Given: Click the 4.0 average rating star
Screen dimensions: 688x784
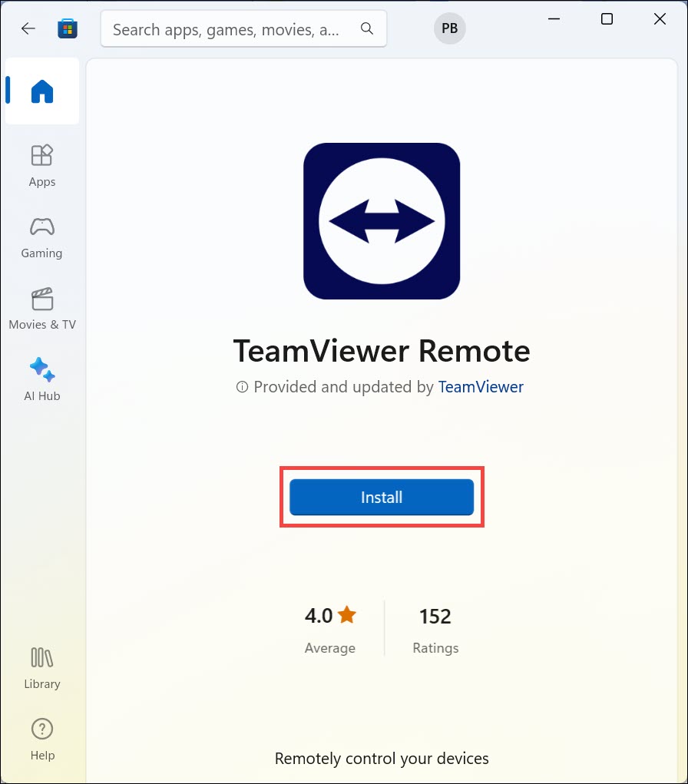Looking at the screenshot, I should [x=347, y=614].
